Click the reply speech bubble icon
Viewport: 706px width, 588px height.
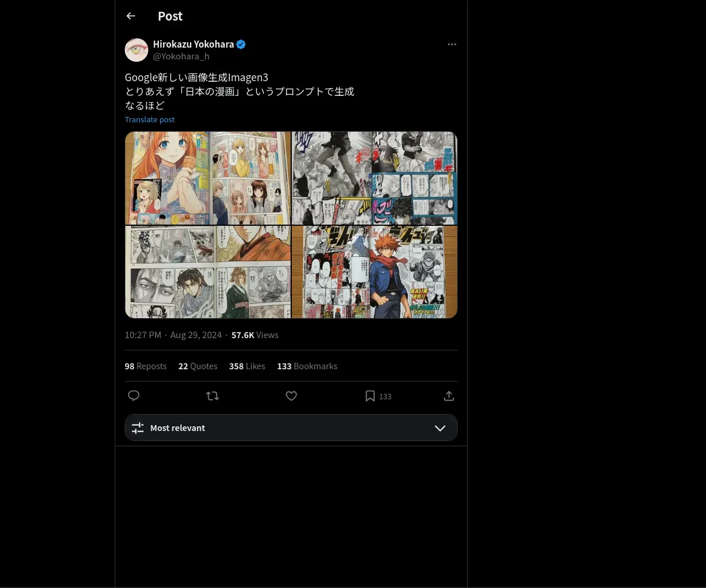point(134,396)
